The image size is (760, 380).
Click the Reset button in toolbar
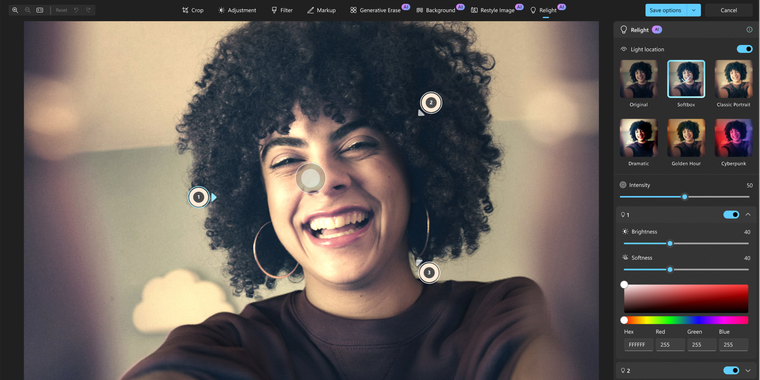(x=61, y=10)
